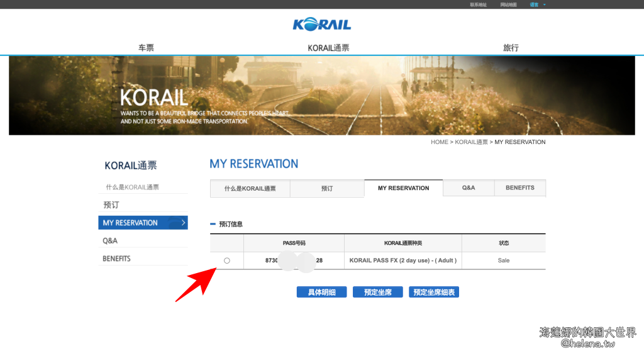644x353 pixels.
Task: Switch to the BENEFITS tab
Action: click(520, 188)
